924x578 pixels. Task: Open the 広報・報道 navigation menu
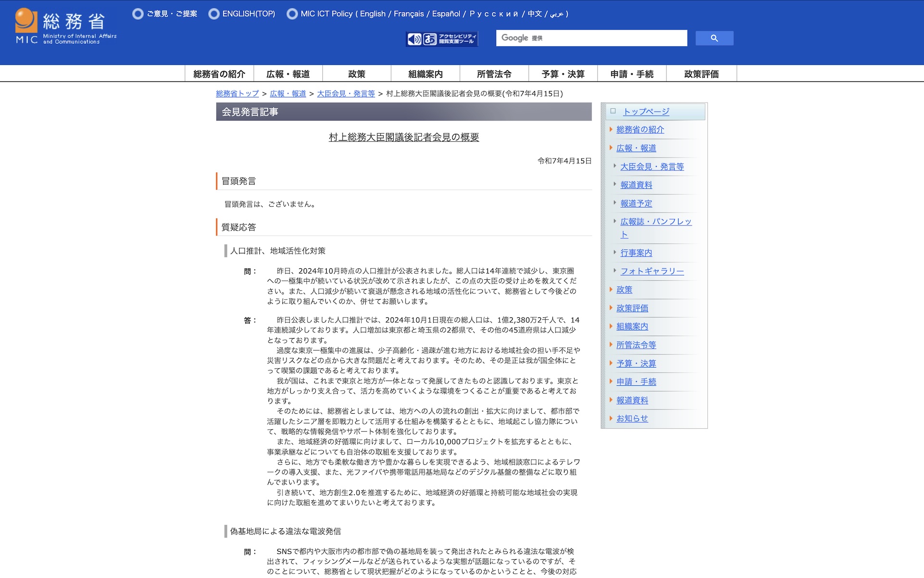(x=288, y=74)
